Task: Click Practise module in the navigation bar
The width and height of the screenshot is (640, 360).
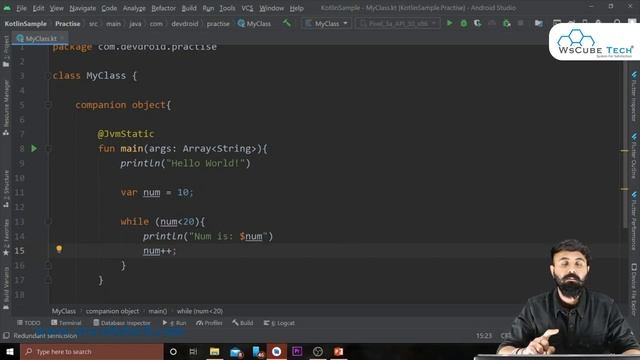Action: 68,24
